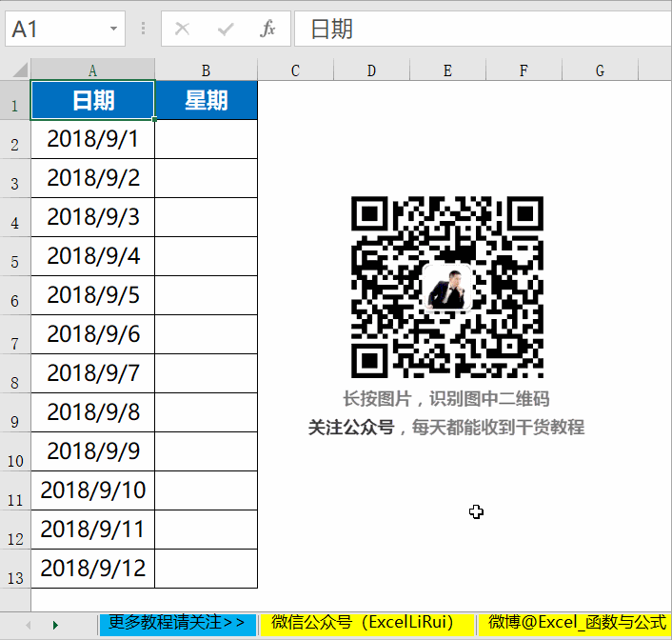Select cell containing 2018/9/8
This screenshot has height=640, width=672.
(92, 412)
